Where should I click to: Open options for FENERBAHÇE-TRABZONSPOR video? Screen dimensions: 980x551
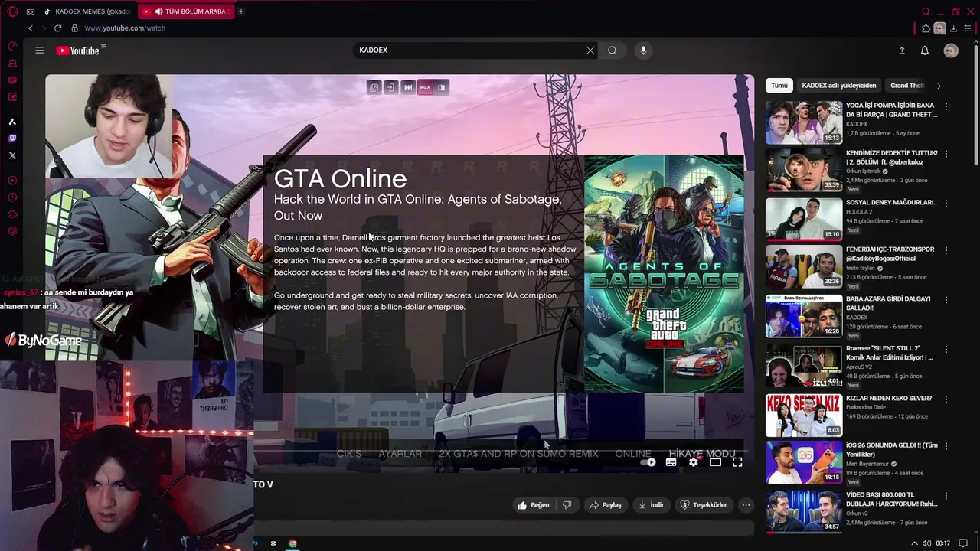pyautogui.click(x=946, y=250)
